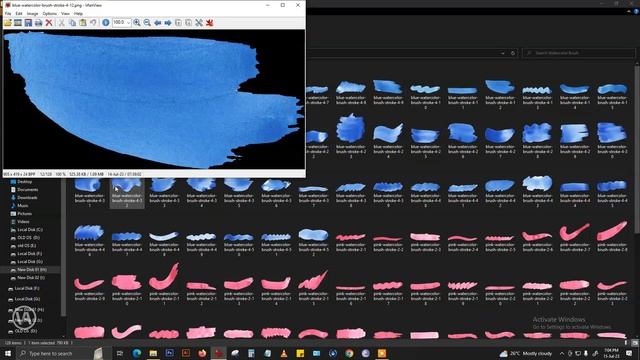The width and height of the screenshot is (640, 360).
Task: Open the taskbar clock and calendar
Action: coord(611,353)
